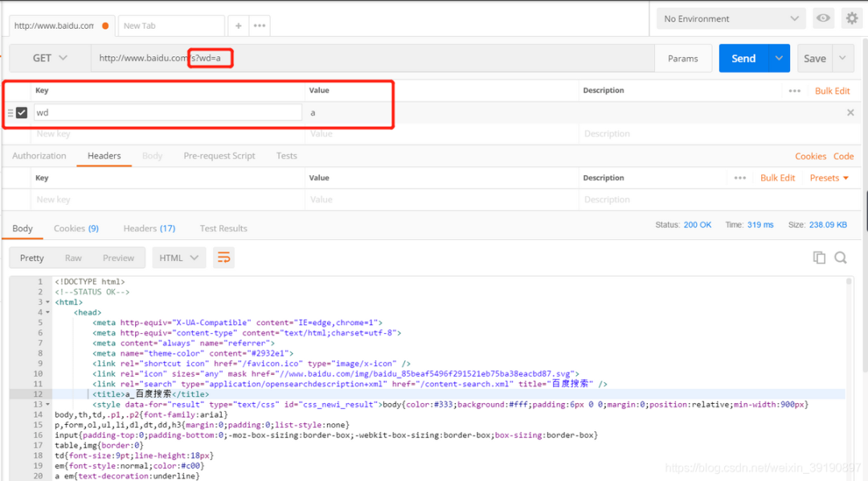Click the headers New key field

click(x=168, y=200)
